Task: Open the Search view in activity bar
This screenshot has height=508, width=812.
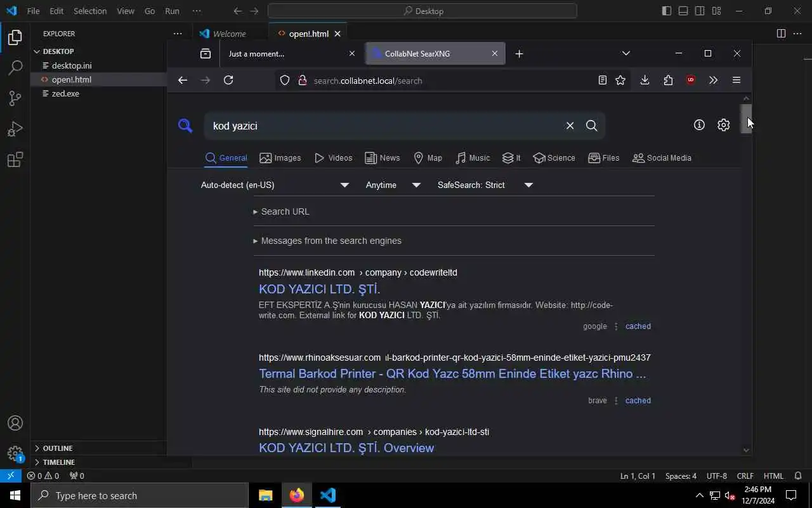Action: (15, 67)
